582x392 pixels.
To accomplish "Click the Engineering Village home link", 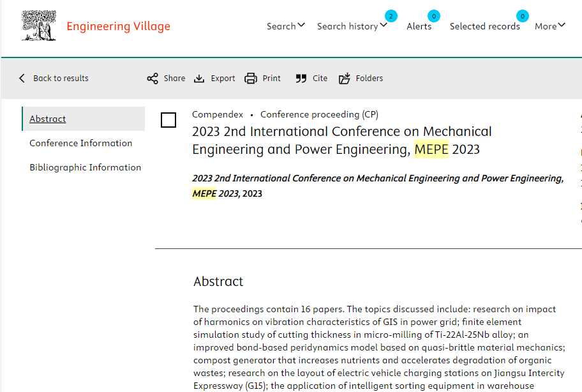I will (119, 26).
